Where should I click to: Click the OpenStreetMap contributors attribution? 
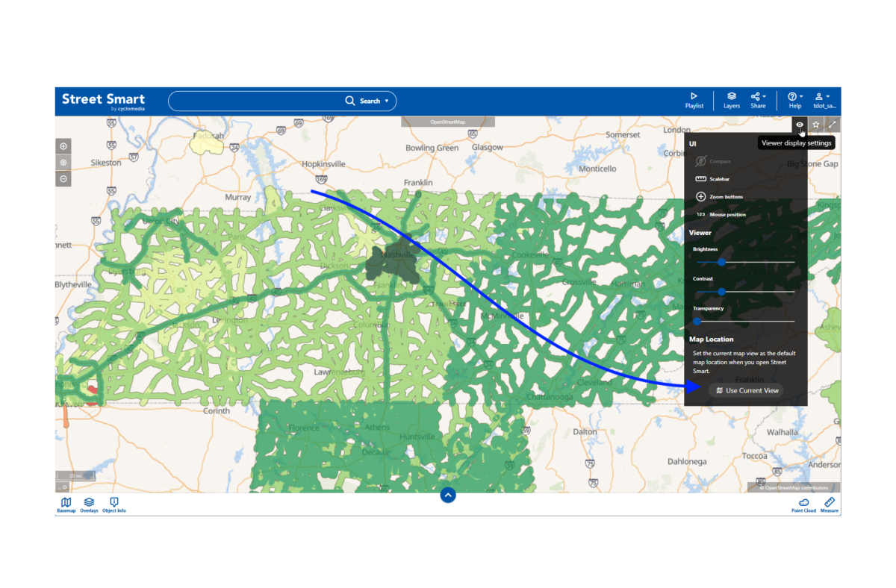coord(794,487)
